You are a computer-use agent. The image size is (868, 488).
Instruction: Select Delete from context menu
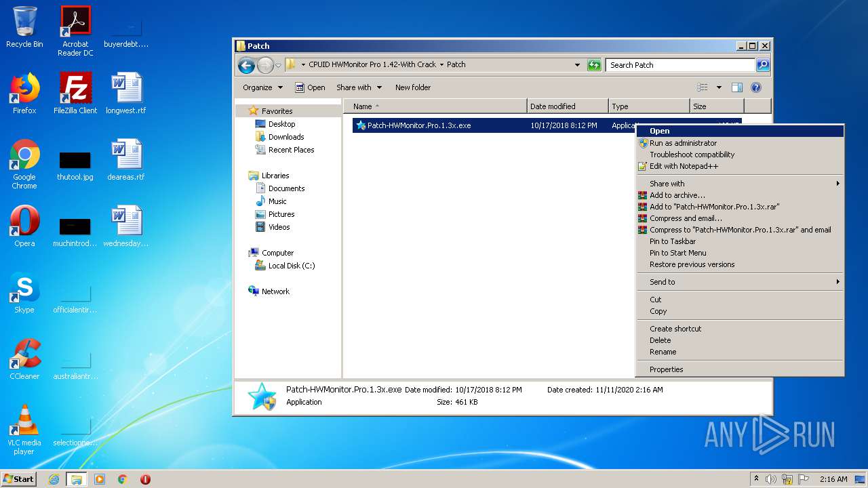740,340
